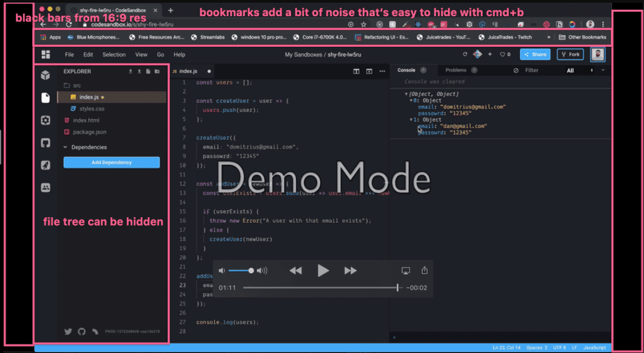644x353 pixels.
Task: Open the File menu
Action: pos(69,55)
